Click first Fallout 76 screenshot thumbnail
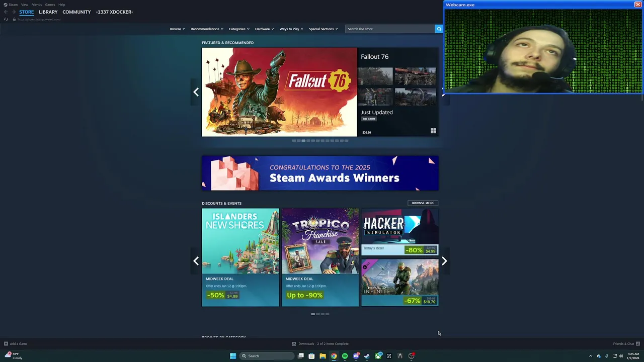Screen dimensions: 644x362 (x=375, y=76)
